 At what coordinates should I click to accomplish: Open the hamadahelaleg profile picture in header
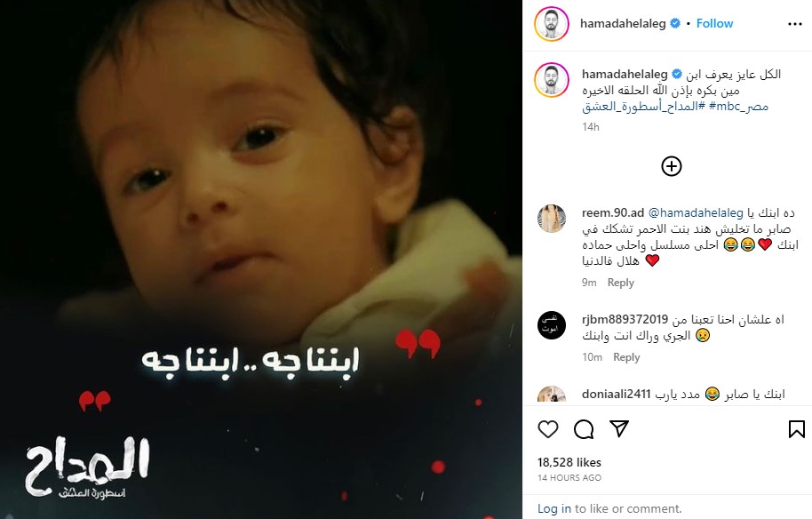pyautogui.click(x=552, y=24)
